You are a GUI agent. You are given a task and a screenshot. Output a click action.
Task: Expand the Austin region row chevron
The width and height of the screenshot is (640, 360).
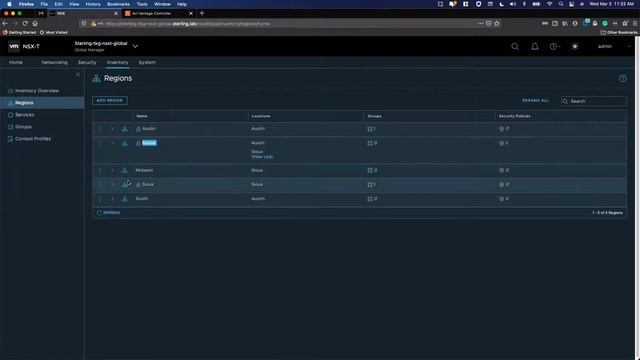pyautogui.click(x=113, y=129)
